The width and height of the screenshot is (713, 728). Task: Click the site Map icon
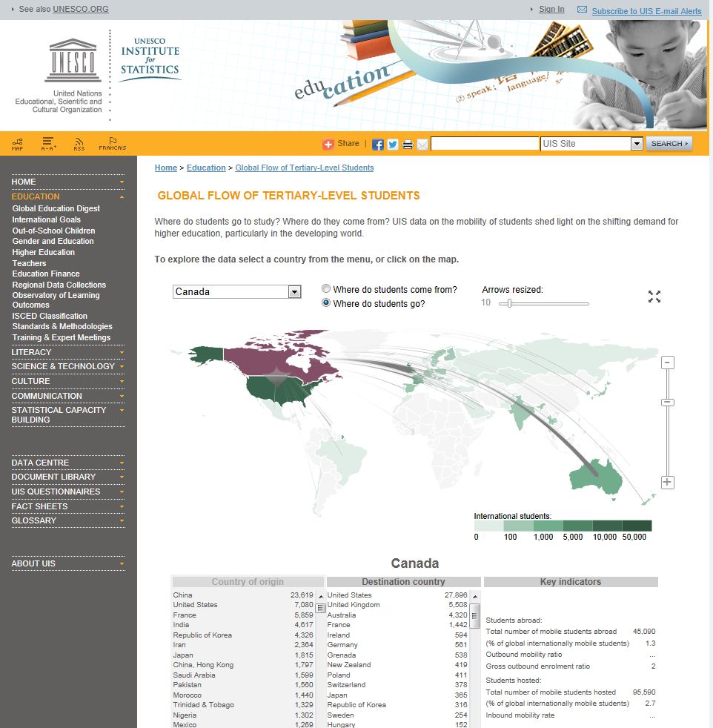click(x=17, y=143)
